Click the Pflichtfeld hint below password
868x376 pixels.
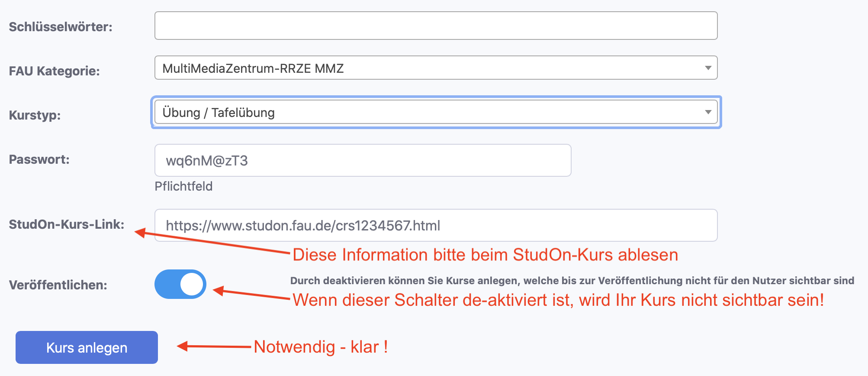tap(184, 186)
